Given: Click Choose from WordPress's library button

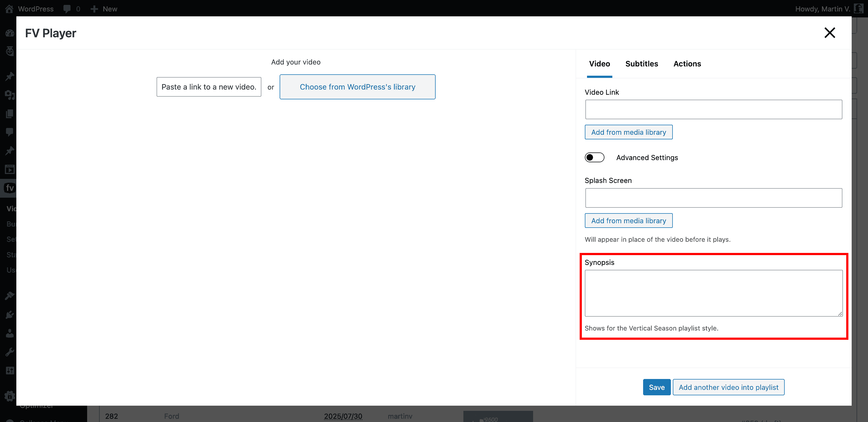Looking at the screenshot, I should click(357, 87).
